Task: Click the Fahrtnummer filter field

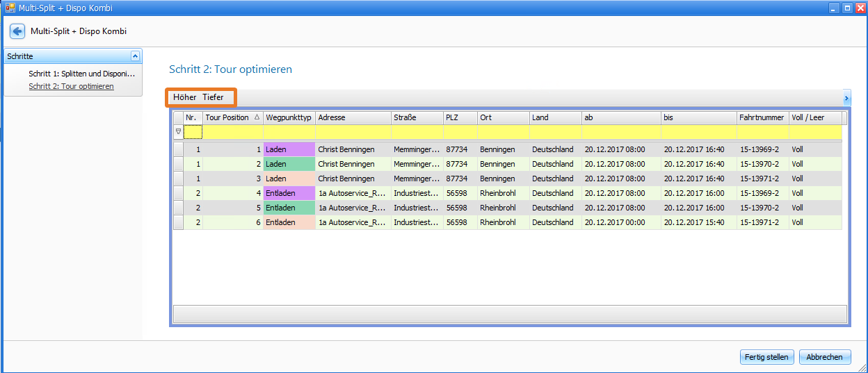Action: pyautogui.click(x=762, y=132)
